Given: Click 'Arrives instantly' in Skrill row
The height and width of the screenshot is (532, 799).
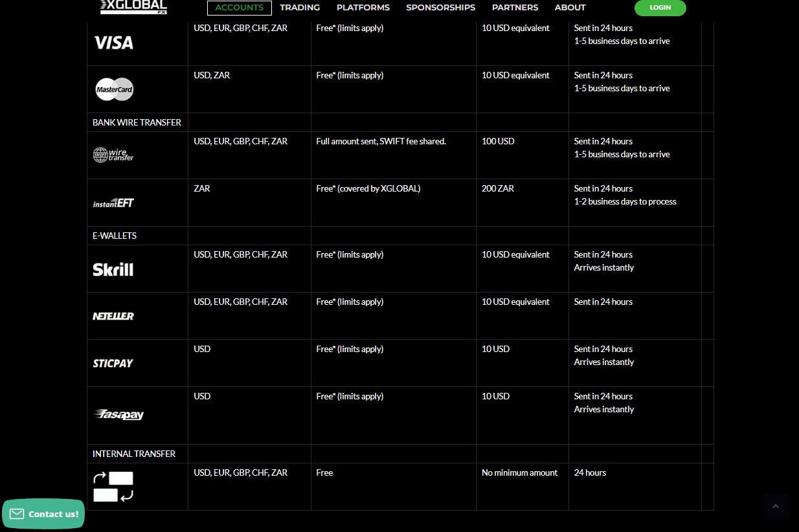Looking at the screenshot, I should coord(604,267).
